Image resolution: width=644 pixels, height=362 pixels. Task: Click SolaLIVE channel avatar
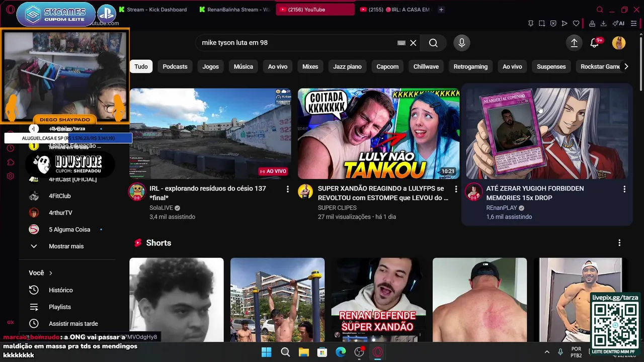coord(137,192)
